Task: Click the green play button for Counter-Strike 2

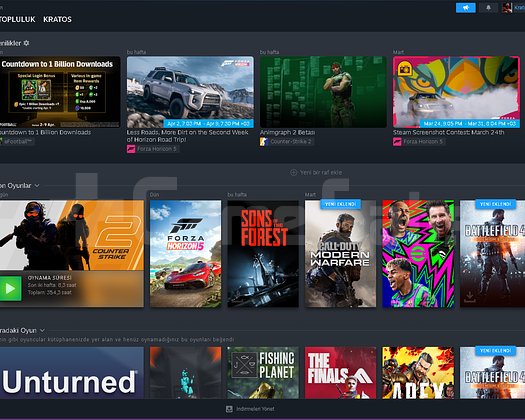Action: pyautogui.click(x=10, y=288)
